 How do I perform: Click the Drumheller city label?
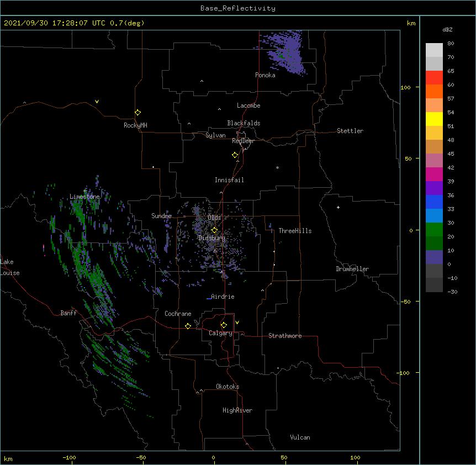(352, 269)
